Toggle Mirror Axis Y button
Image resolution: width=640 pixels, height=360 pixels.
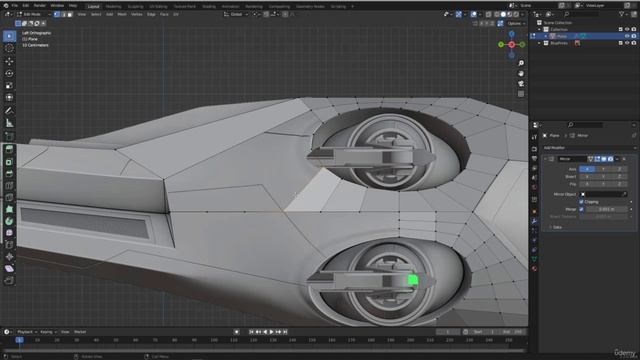[603, 169]
